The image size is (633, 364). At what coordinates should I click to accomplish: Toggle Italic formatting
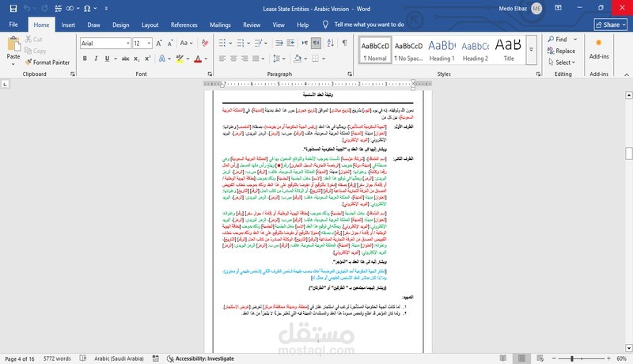pyautogui.click(x=96, y=59)
